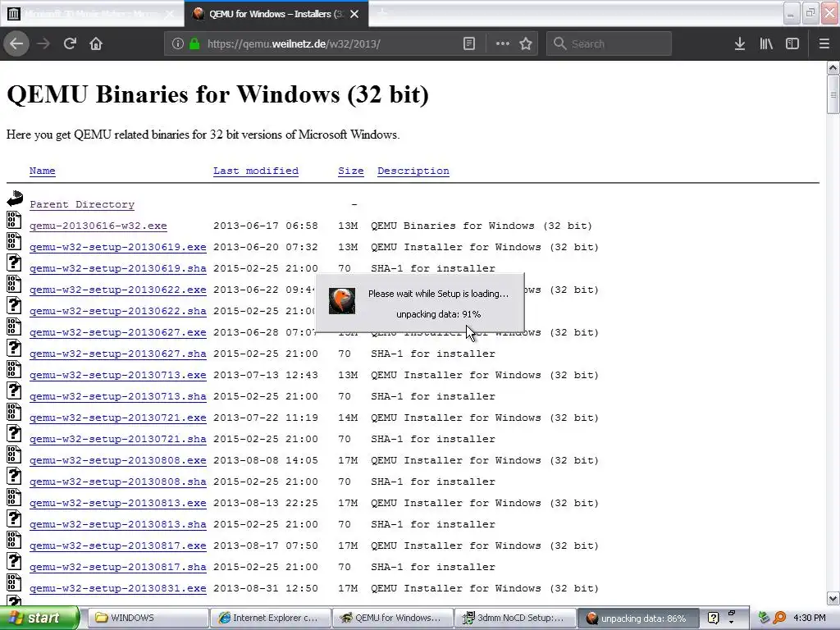Download qemu-w32-setup-20130627.exe
Screen dimensions: 840x630
[118, 333]
